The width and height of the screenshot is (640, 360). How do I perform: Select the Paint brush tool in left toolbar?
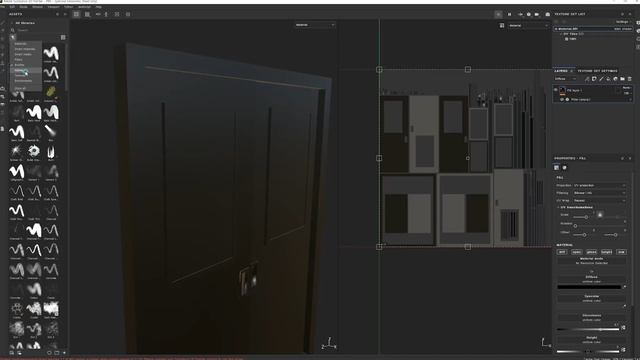(3, 23)
